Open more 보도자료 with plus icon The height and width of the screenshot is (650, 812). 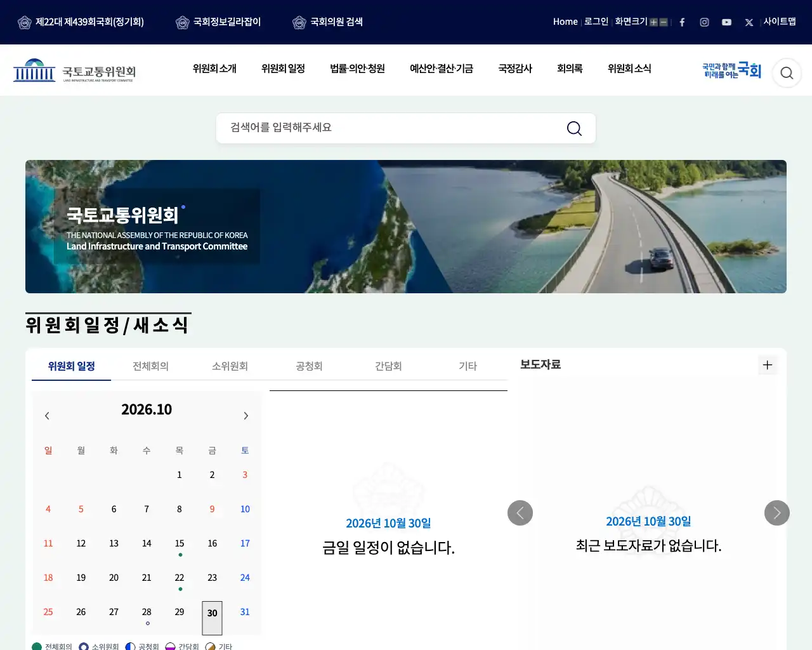[x=768, y=365]
